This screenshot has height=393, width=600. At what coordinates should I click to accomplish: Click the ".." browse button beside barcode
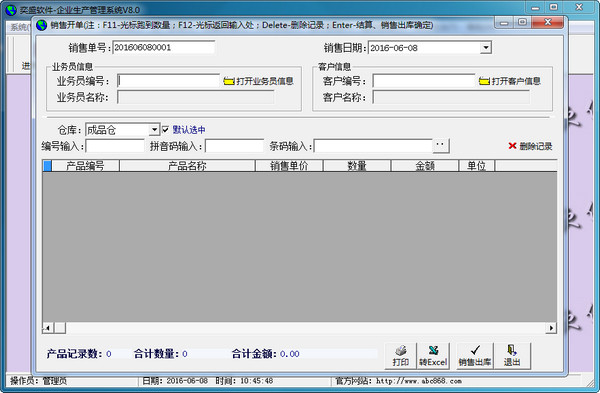tap(441, 145)
